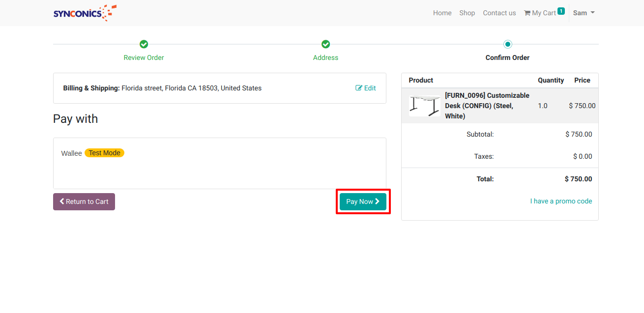Click the Edit pencil icon for address
The width and height of the screenshot is (644, 313).
(359, 88)
